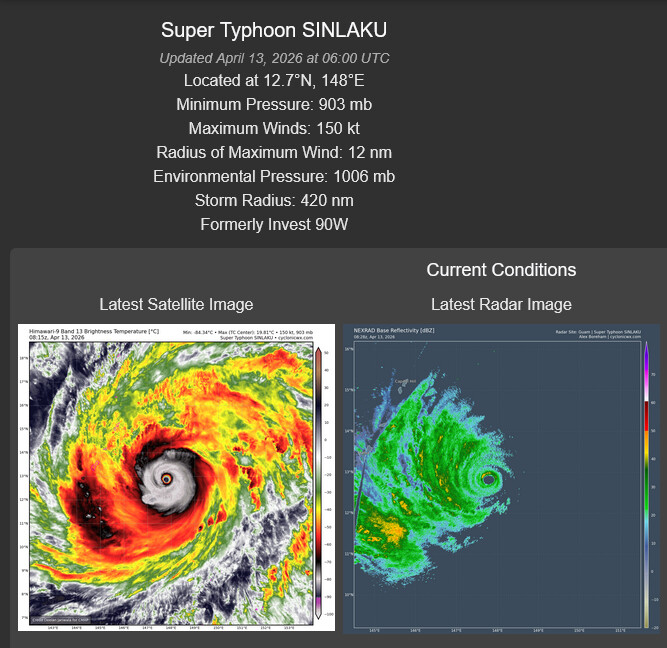This screenshot has width=667, height=648.
Task: Click 'NEXRAD Base Reflectivity [dBZ]' caption
Action: [394, 330]
